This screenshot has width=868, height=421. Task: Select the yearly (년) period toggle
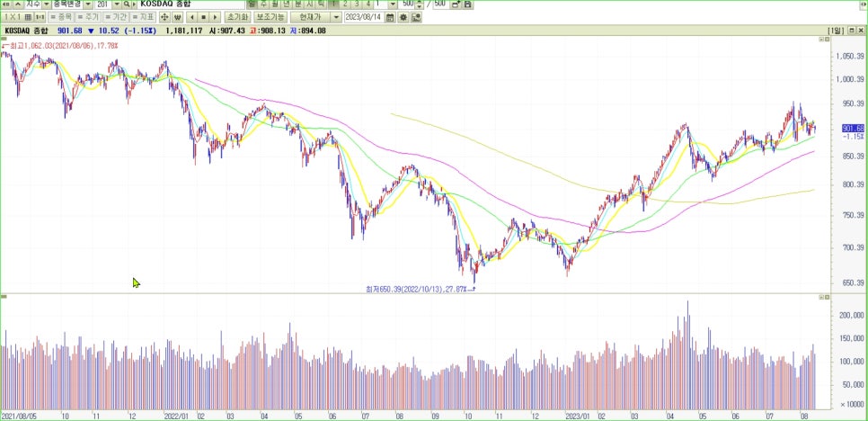287,4
